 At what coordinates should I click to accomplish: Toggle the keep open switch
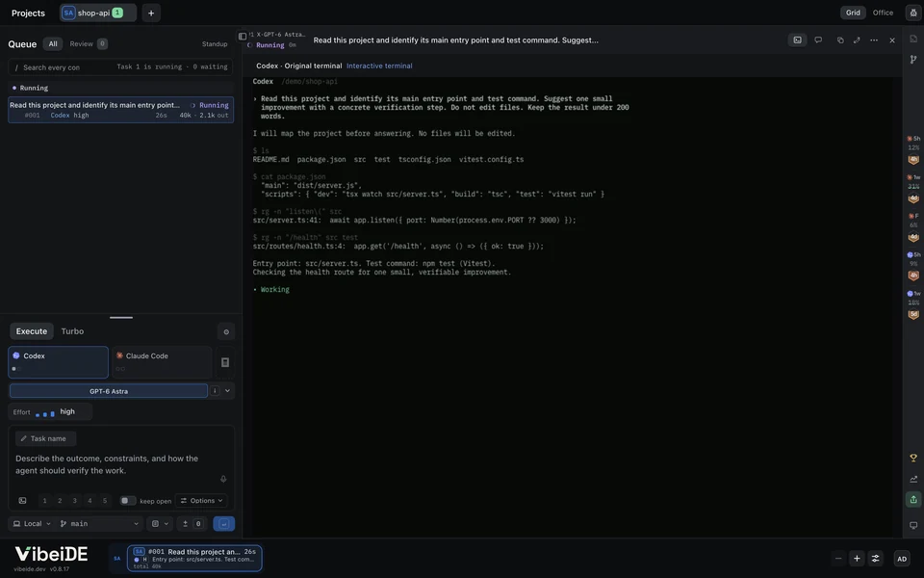coord(127,501)
